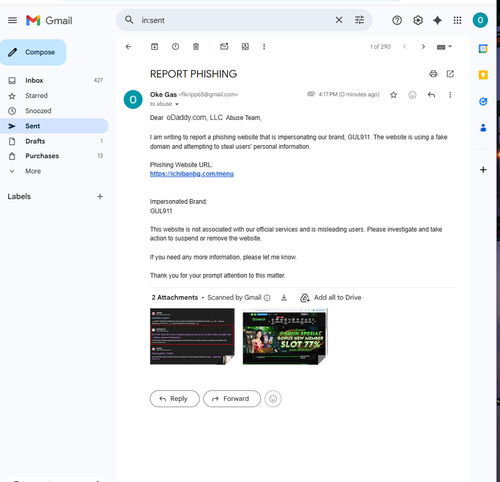Click the Gmail logo

(49, 20)
